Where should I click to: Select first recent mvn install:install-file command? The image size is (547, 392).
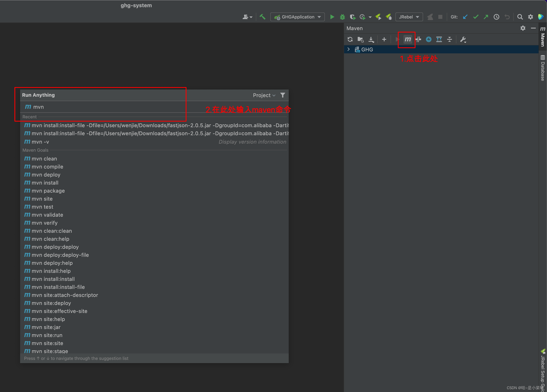click(154, 125)
